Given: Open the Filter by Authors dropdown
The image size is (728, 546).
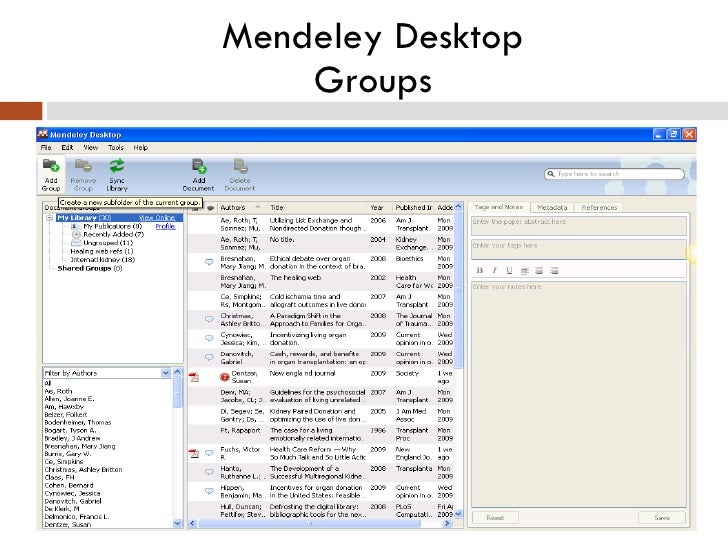Looking at the screenshot, I should pos(165,373).
